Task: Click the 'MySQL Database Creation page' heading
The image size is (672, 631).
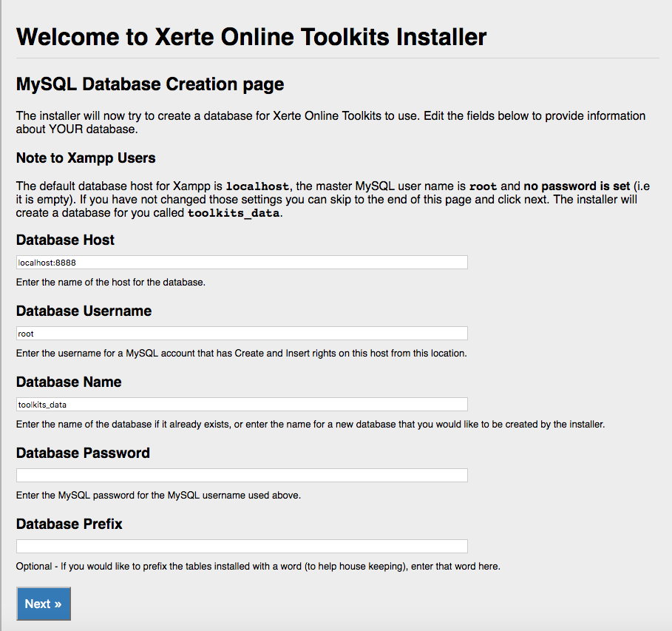Action: (x=150, y=84)
